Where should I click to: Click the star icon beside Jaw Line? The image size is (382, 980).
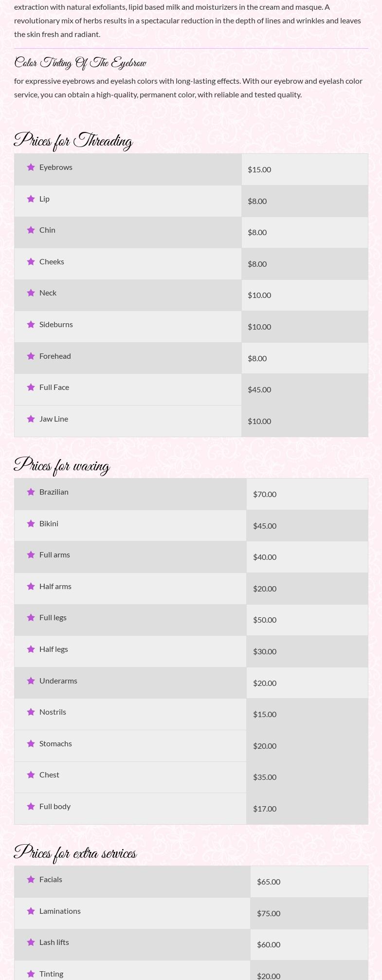coord(31,419)
